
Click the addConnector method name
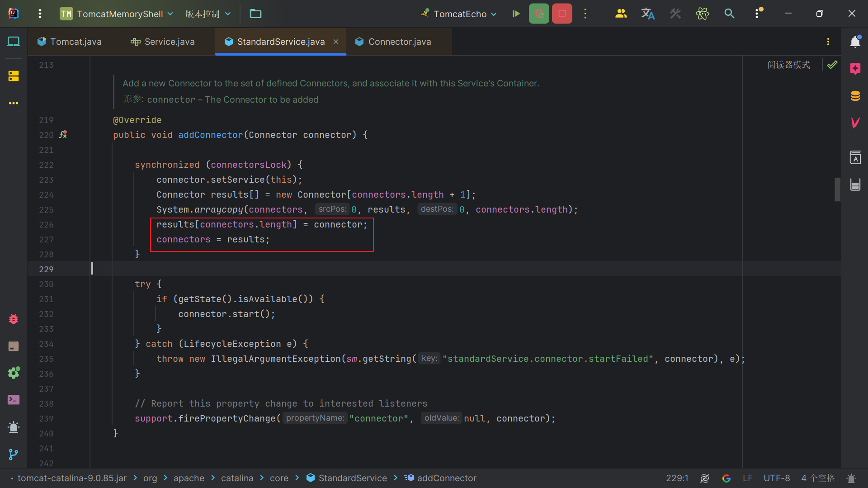click(210, 135)
